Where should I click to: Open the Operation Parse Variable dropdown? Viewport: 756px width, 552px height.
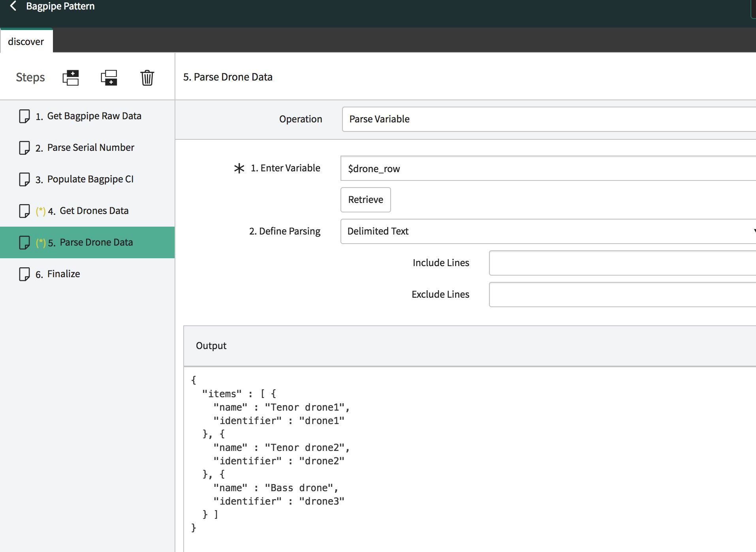pos(549,119)
